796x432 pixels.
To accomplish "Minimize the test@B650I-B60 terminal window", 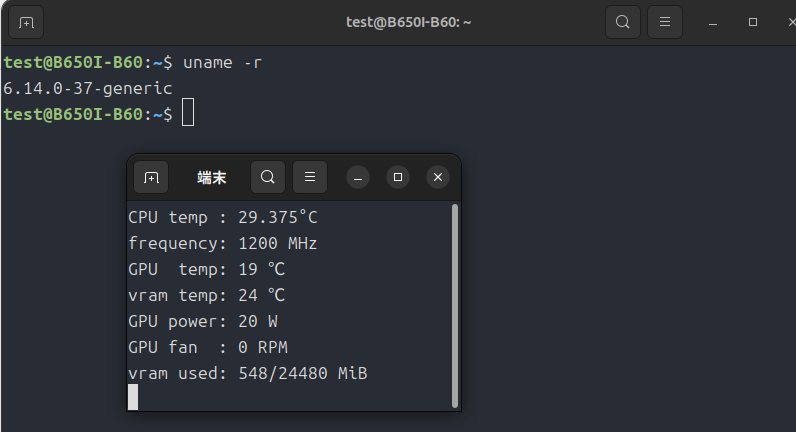I will (713, 21).
